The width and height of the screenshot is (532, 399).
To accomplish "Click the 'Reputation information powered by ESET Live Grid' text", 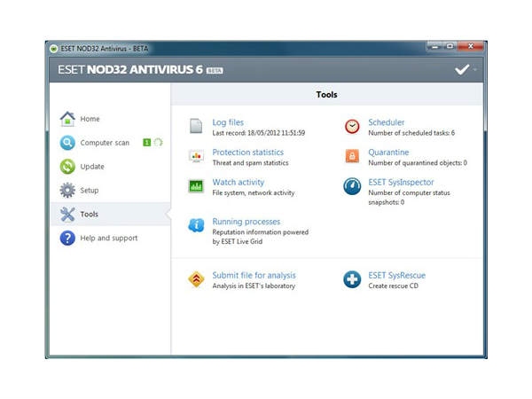I will click(x=260, y=237).
